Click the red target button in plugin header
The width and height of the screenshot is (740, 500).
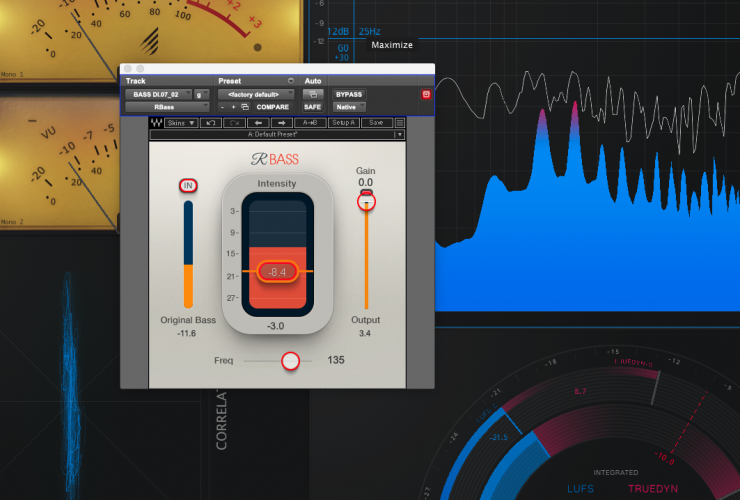point(426,94)
